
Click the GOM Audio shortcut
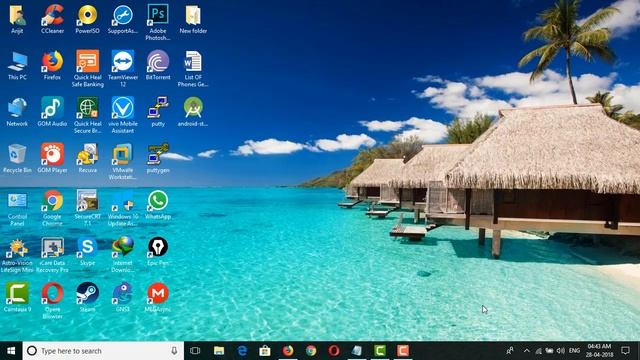[53, 112]
